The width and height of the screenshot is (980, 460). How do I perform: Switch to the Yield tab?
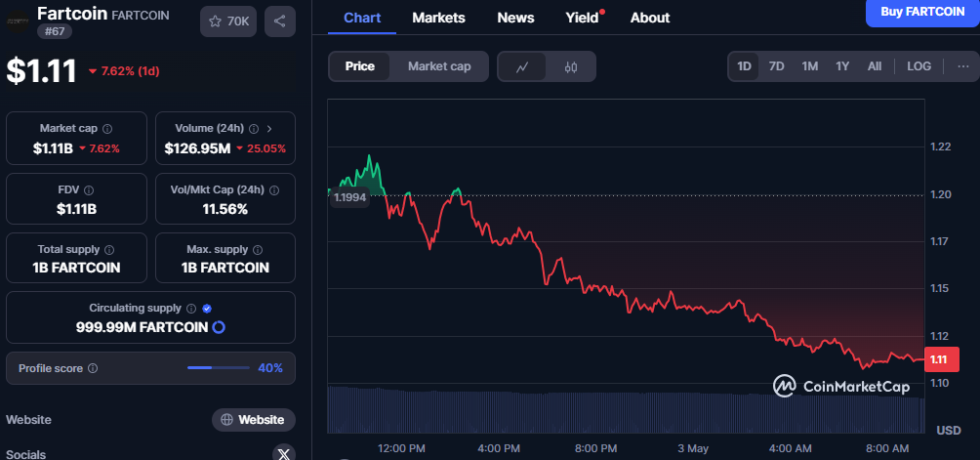click(x=583, y=19)
